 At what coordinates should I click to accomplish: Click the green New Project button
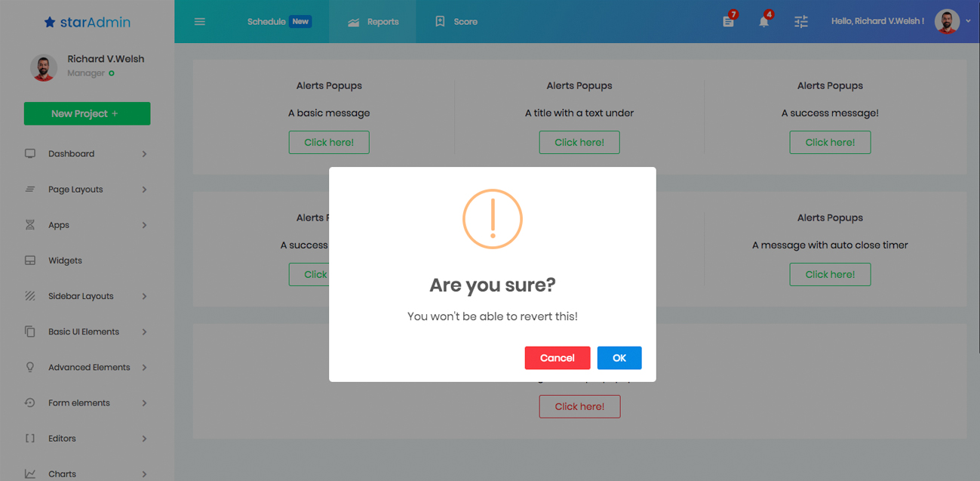point(87,113)
